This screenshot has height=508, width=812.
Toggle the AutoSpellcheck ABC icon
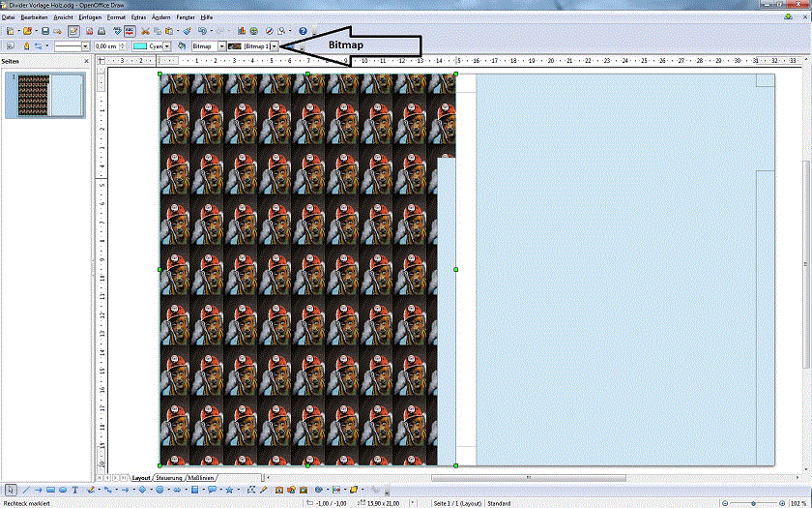129,32
